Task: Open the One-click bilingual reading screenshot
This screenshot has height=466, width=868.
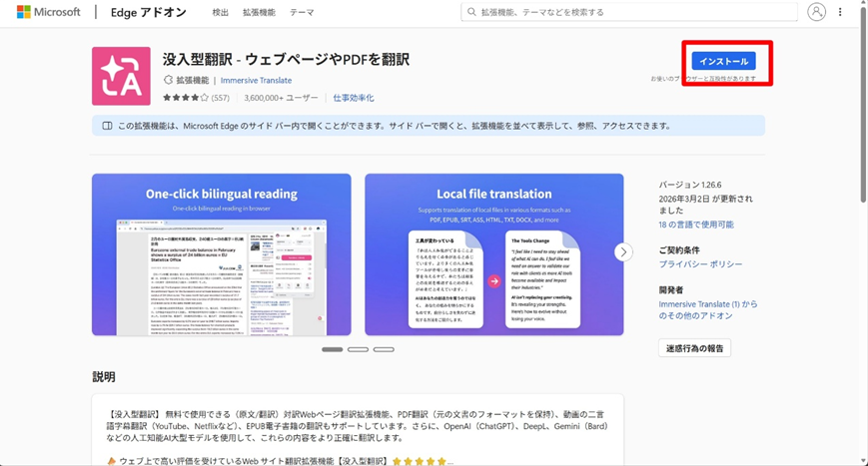Action: (x=222, y=254)
